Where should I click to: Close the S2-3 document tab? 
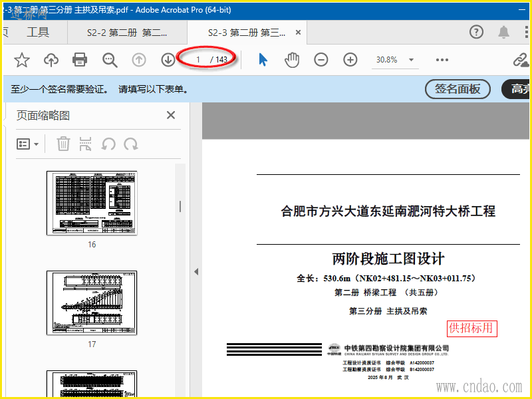click(298, 32)
